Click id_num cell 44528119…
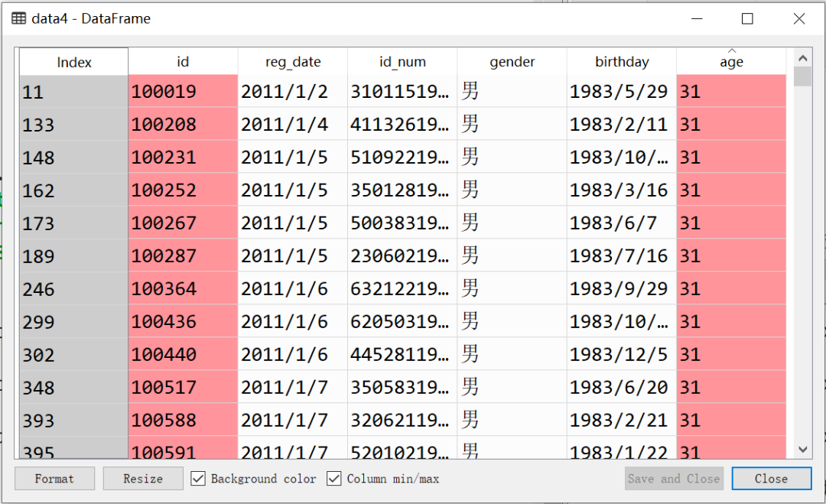Screen dimensions: 826x504 (402, 354)
